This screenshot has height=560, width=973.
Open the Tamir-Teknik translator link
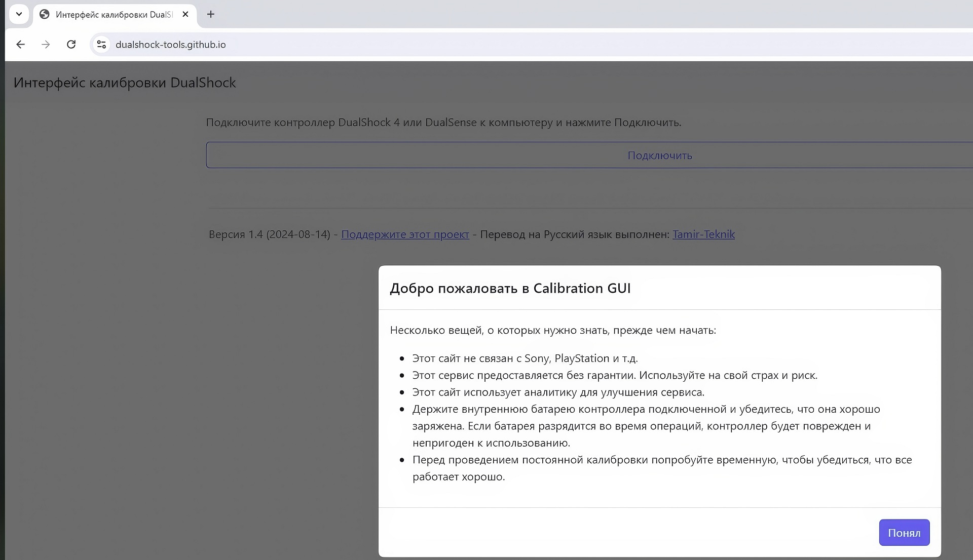703,234
